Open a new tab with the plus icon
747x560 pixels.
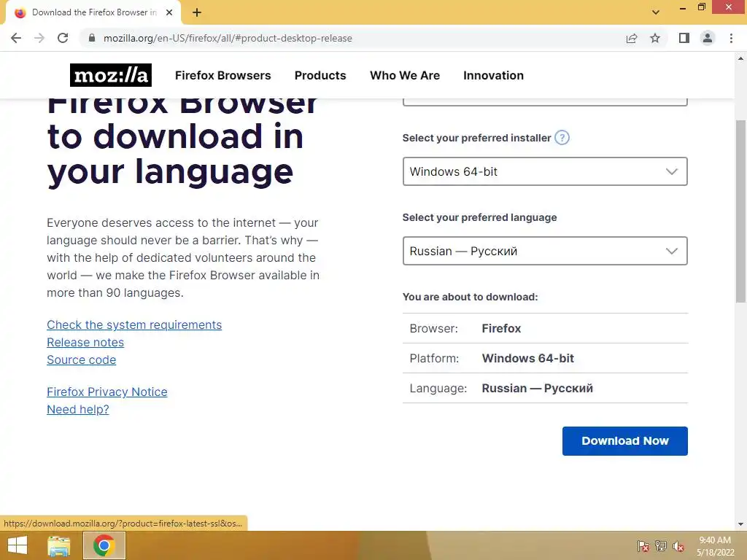coord(197,12)
